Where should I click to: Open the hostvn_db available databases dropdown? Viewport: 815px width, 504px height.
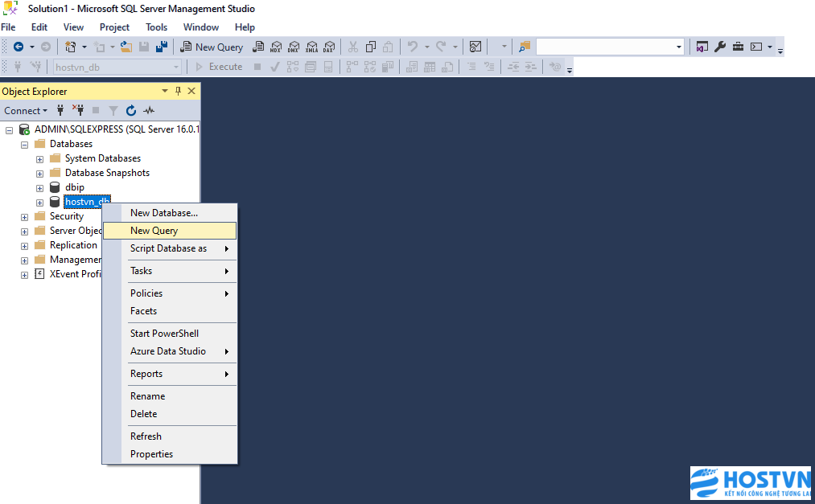point(175,67)
